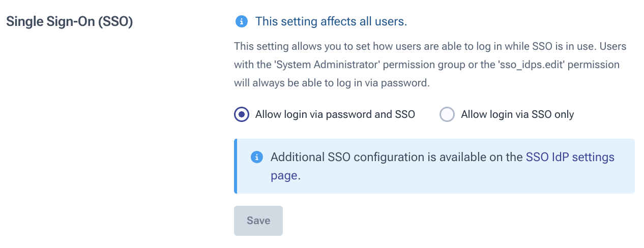Viewport: 644px width, 248px height.
Task: Click the "Single Sign-On (SSO)" section heading
Action: tap(69, 22)
